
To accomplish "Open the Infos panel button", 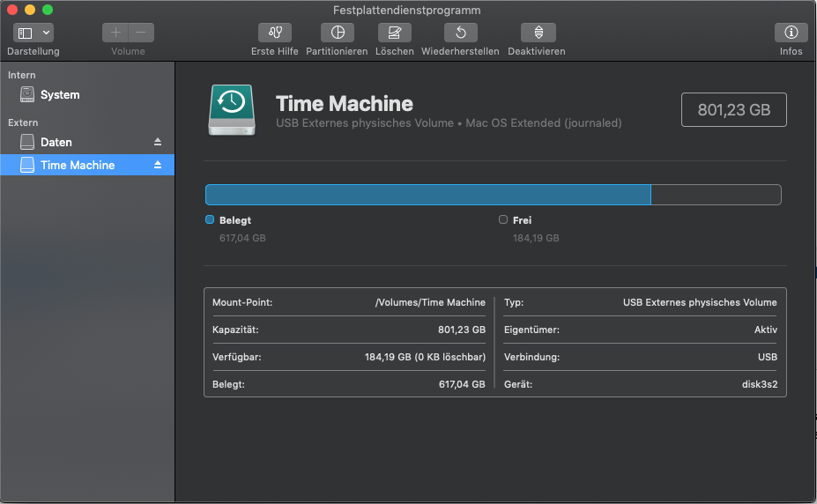I will click(791, 33).
